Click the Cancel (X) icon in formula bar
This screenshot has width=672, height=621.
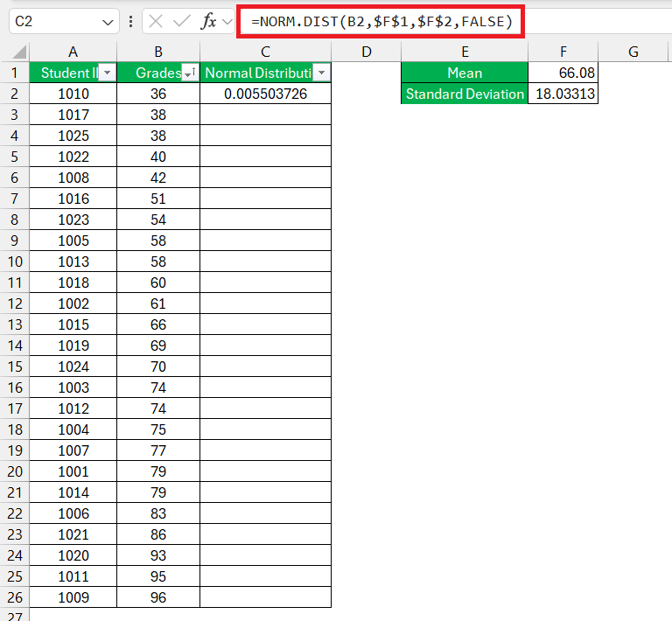pos(156,21)
